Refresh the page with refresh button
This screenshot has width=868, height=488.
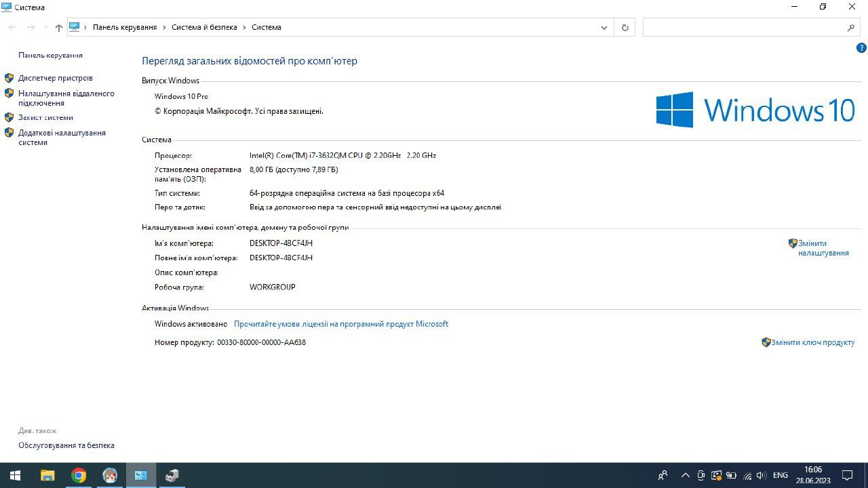point(625,28)
